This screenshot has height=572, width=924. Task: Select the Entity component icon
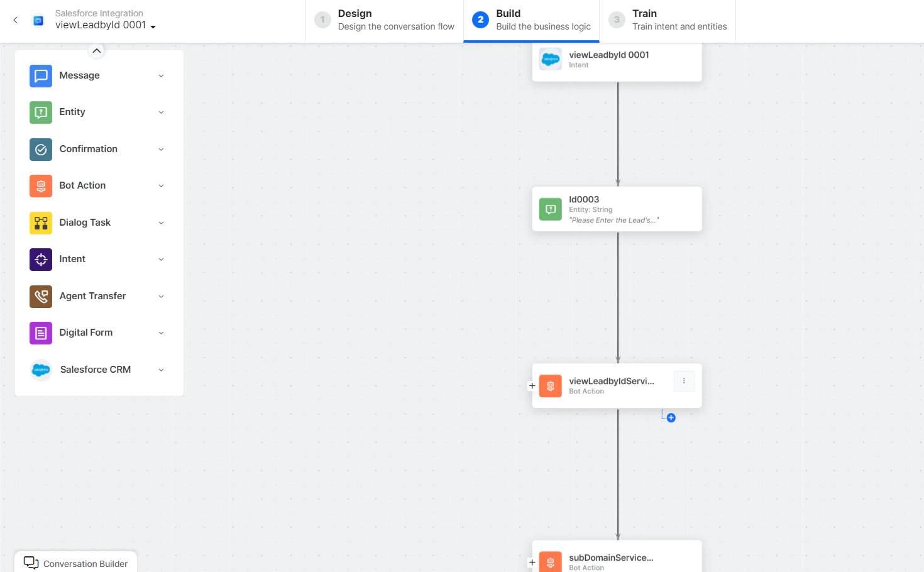[x=40, y=112]
